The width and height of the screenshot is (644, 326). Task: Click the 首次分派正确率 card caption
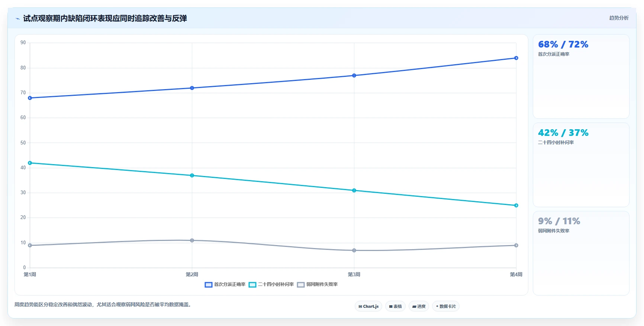[554, 54]
